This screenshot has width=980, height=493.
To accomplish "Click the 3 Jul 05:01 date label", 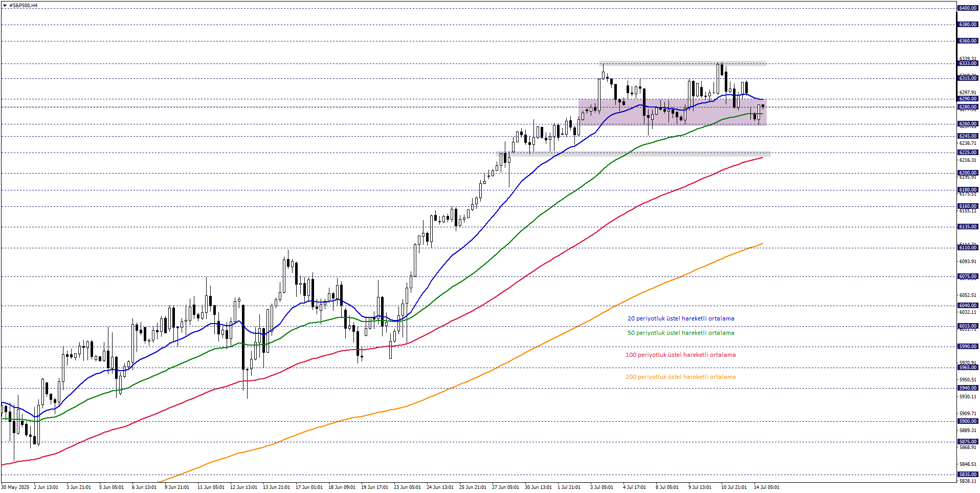I will (602, 487).
